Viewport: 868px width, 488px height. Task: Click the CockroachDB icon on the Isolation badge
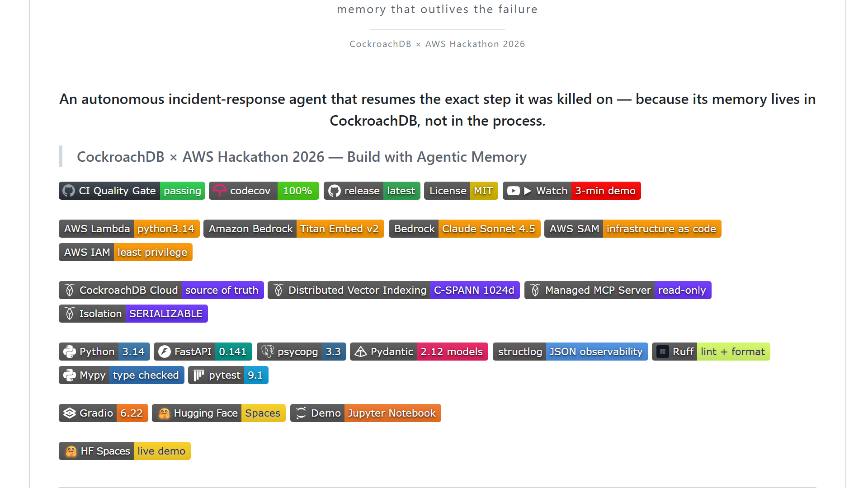pyautogui.click(x=70, y=314)
